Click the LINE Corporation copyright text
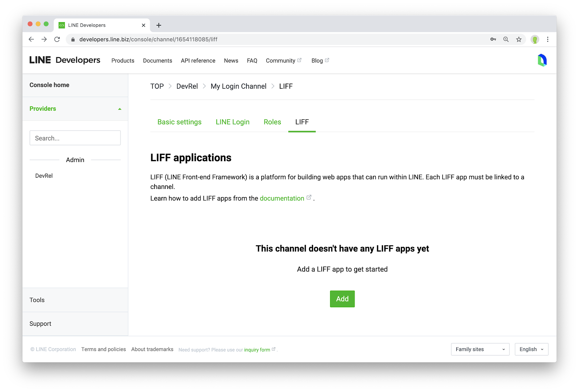The image size is (579, 392). click(x=53, y=350)
